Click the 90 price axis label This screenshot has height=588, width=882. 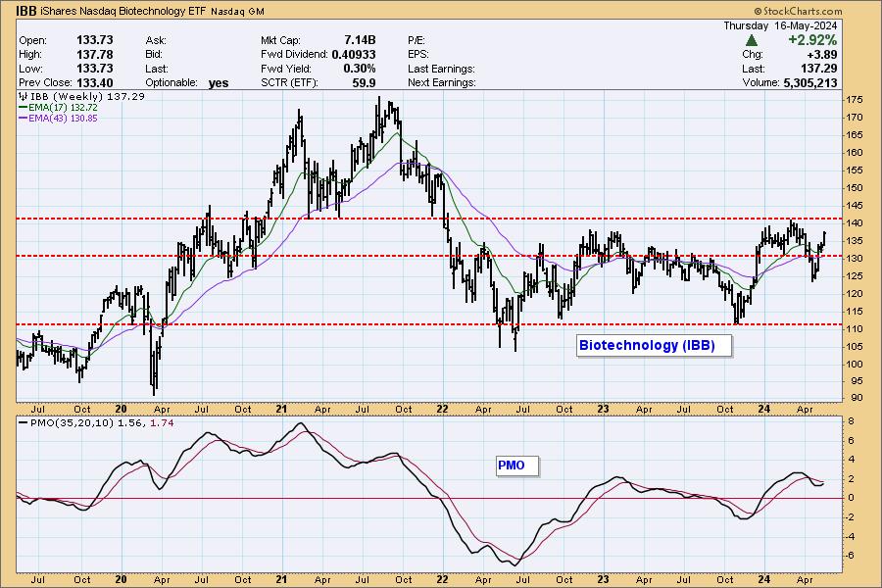(857, 398)
